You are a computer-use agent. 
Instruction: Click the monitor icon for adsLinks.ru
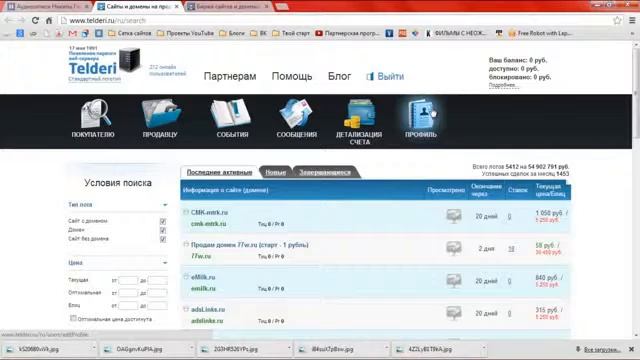tap(453, 313)
